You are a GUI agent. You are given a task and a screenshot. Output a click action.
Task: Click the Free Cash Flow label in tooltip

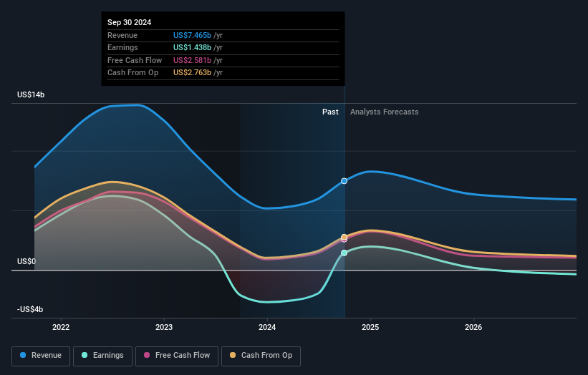135,60
